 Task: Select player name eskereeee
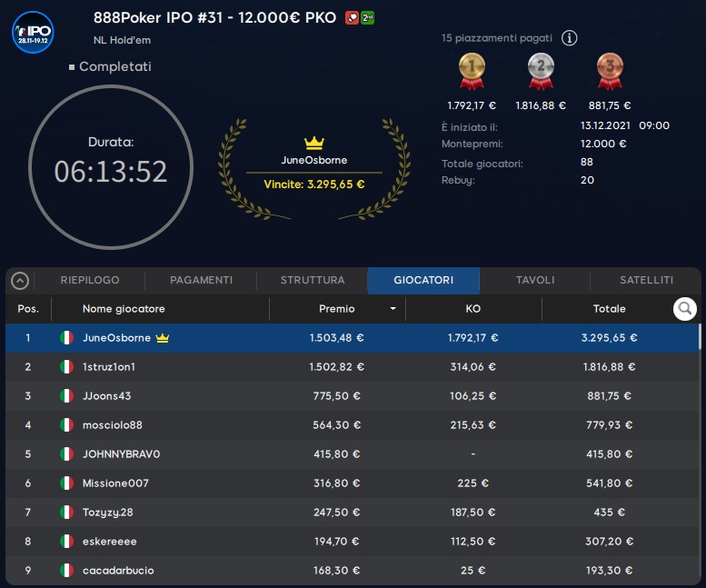(109, 541)
